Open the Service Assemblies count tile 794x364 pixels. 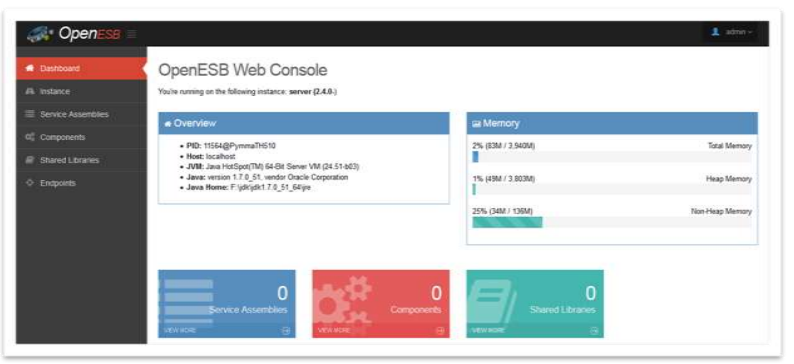point(227,304)
